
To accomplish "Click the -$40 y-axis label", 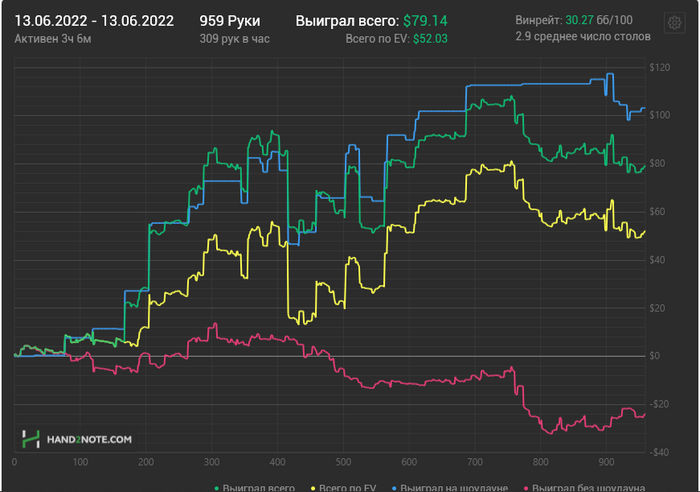I will click(659, 452).
